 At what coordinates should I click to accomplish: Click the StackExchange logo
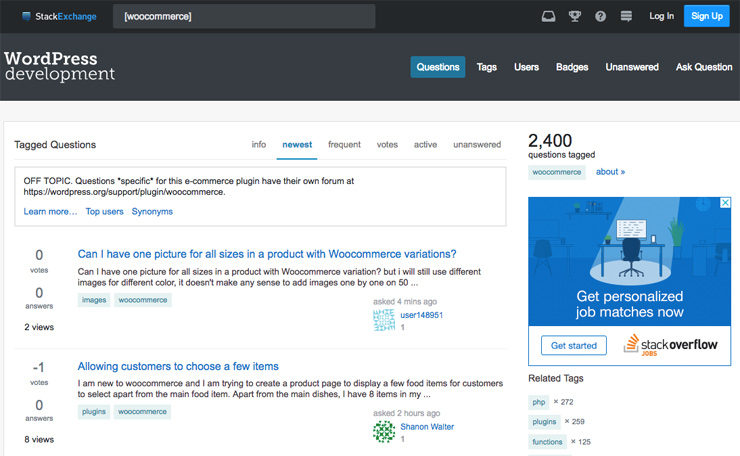[59, 17]
